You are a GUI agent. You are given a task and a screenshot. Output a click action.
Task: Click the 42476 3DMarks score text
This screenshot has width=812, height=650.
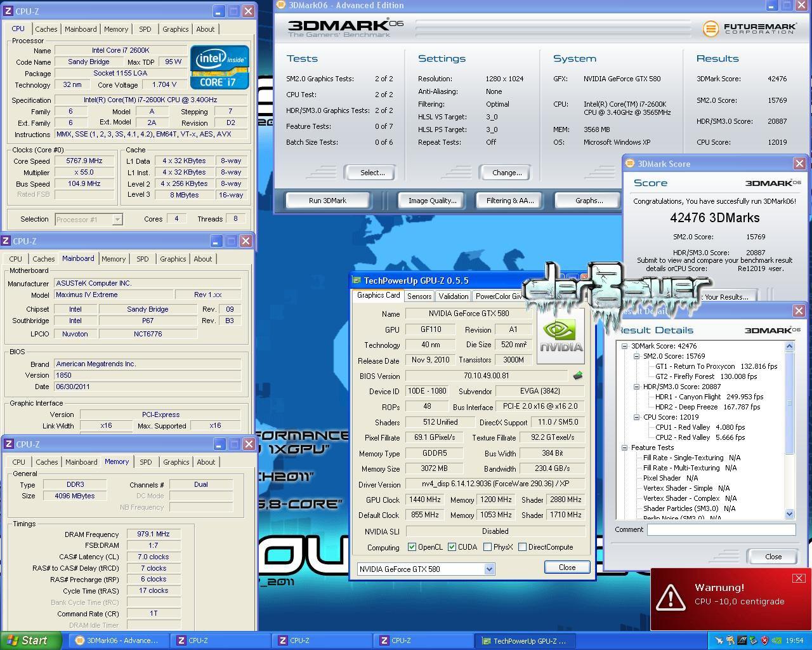tap(714, 218)
